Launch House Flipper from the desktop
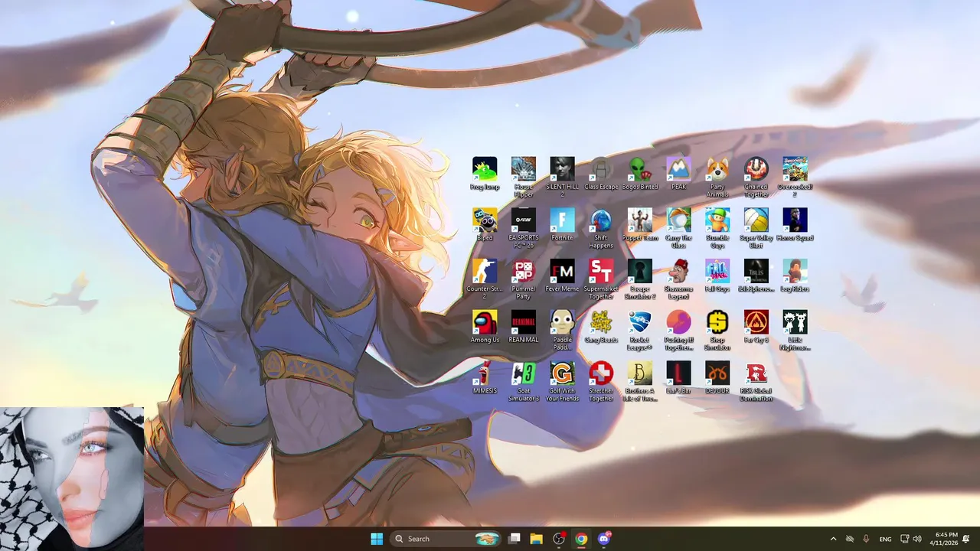980x551 pixels. click(x=524, y=178)
